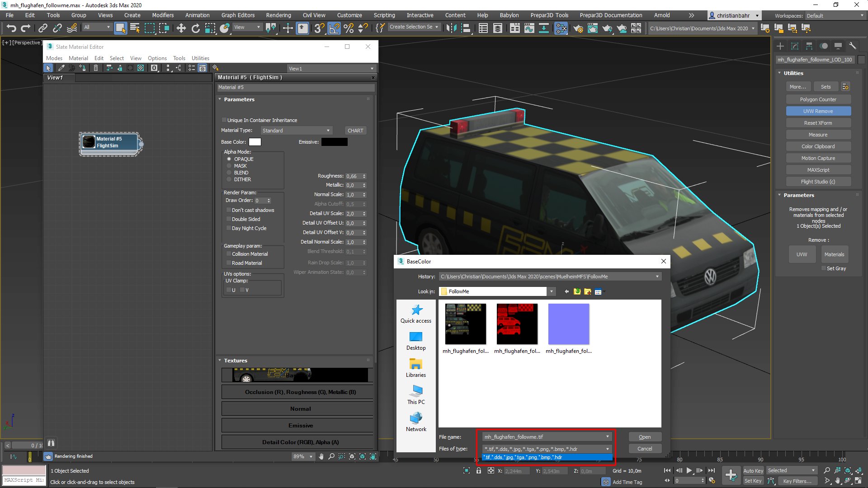Enable Day Night Cycle checkbox
Viewport: 868px width, 488px height.
click(x=229, y=228)
